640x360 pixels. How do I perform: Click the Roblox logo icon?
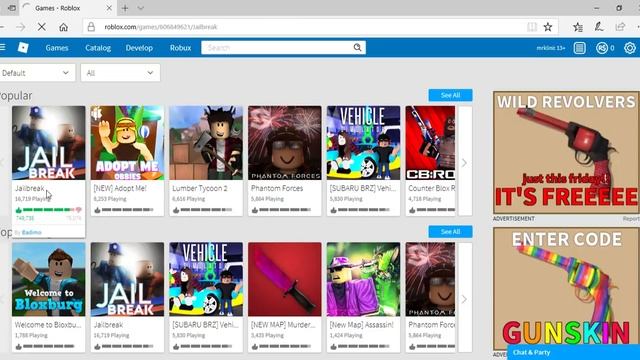pos(23,48)
